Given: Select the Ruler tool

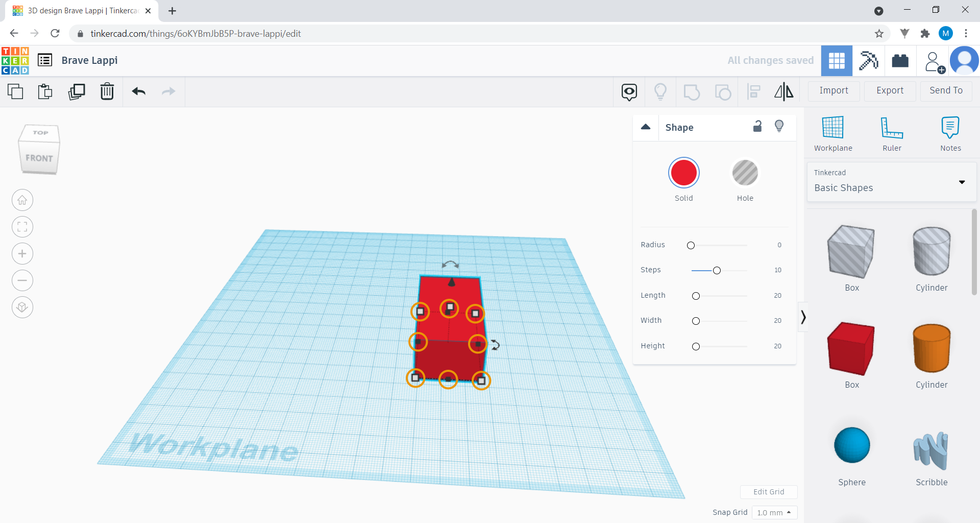Looking at the screenshot, I should point(892,134).
